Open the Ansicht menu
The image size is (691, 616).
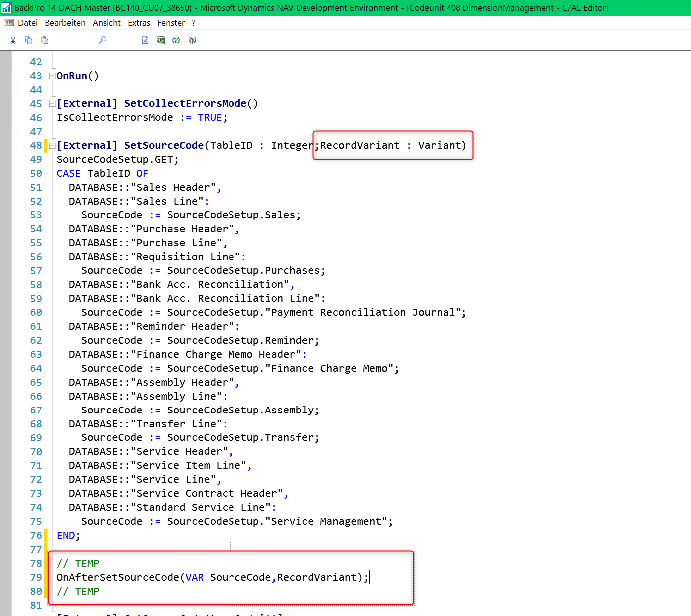pos(107,23)
